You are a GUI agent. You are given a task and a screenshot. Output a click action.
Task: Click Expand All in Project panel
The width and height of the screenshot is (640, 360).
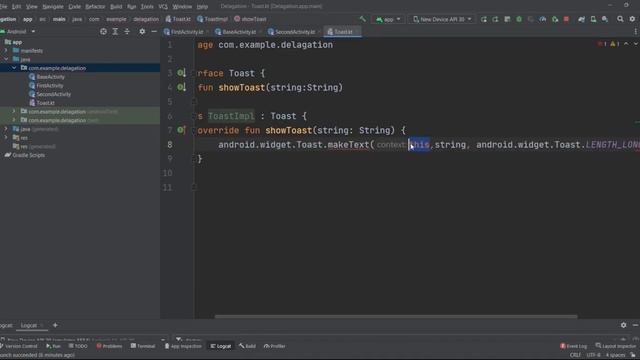pos(115,31)
